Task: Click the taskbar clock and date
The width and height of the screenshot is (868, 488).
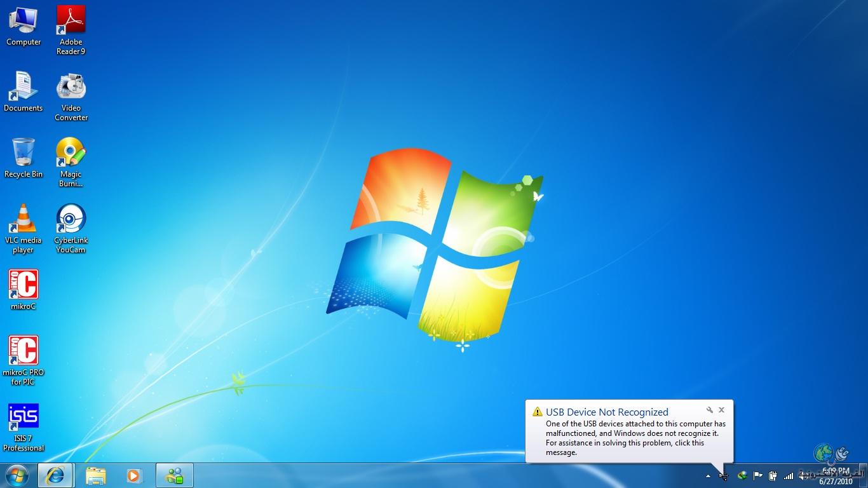Action: pos(836,476)
